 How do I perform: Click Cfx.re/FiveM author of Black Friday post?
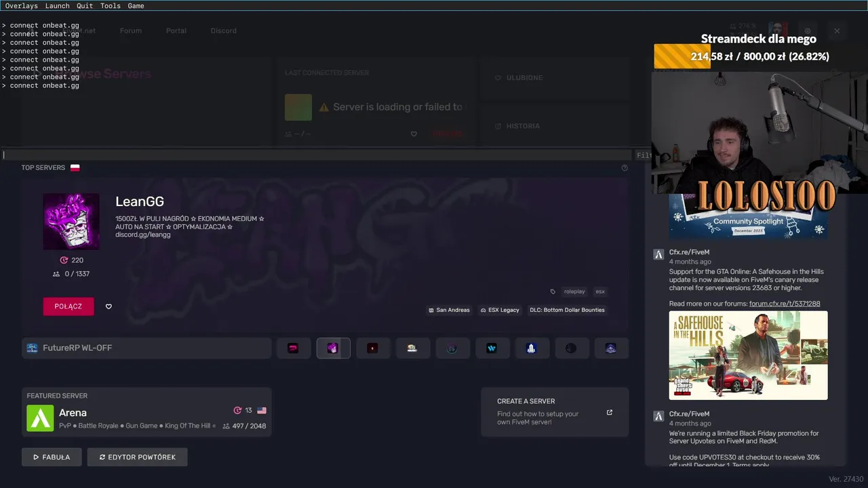click(689, 414)
